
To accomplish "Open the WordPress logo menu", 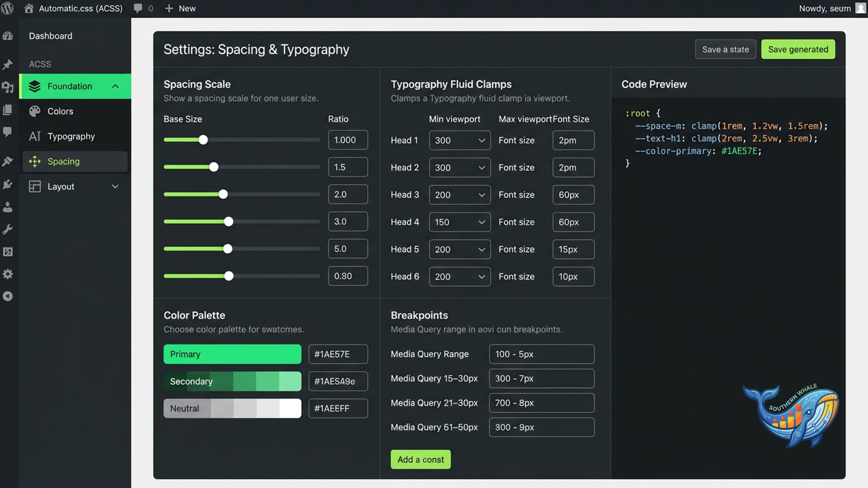I will pyautogui.click(x=8, y=8).
